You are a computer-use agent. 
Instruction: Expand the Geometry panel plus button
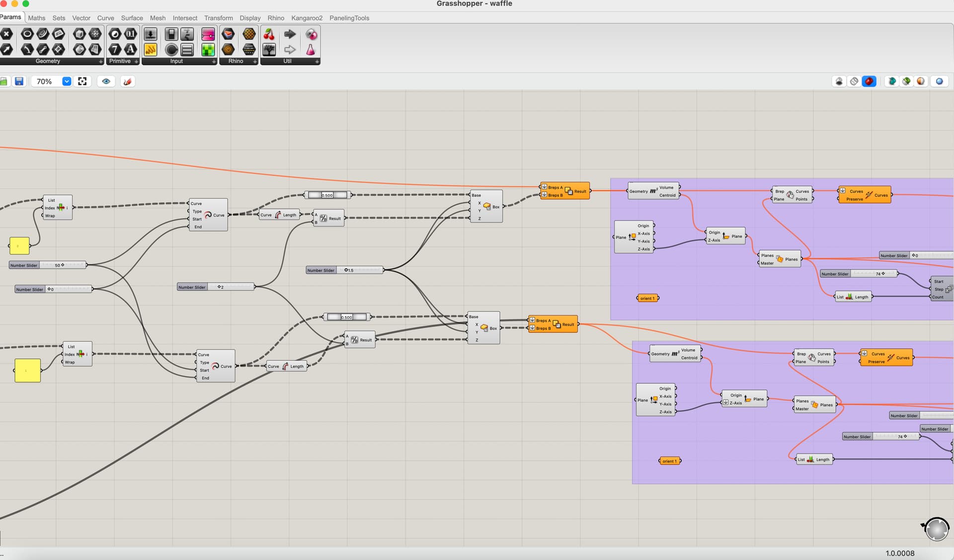(101, 62)
